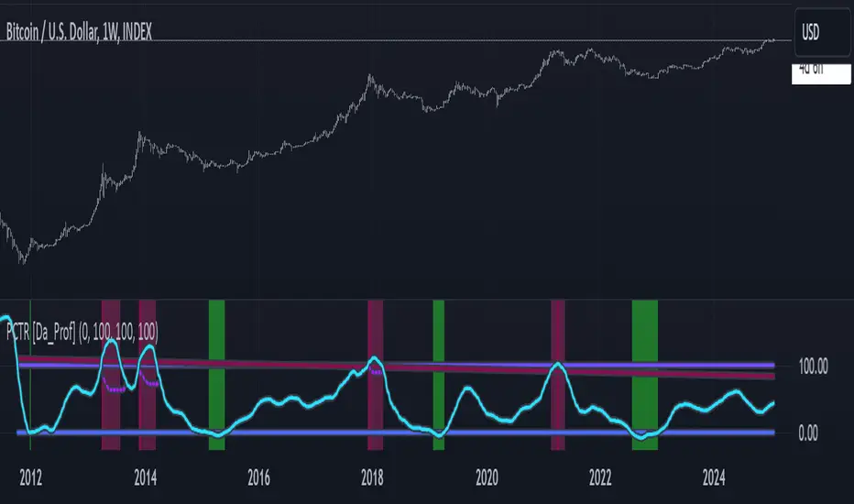Click the 2012 label on time axis
The image size is (854, 504).
pyautogui.click(x=30, y=477)
